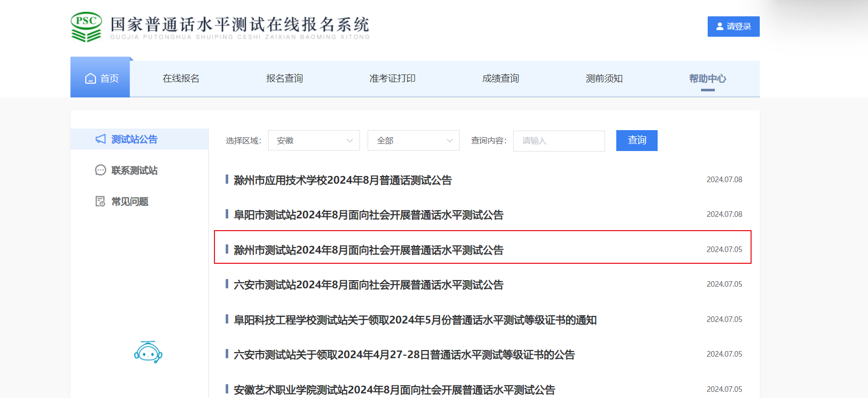Click the chat bubble icon beside 联系测试站

tap(101, 170)
